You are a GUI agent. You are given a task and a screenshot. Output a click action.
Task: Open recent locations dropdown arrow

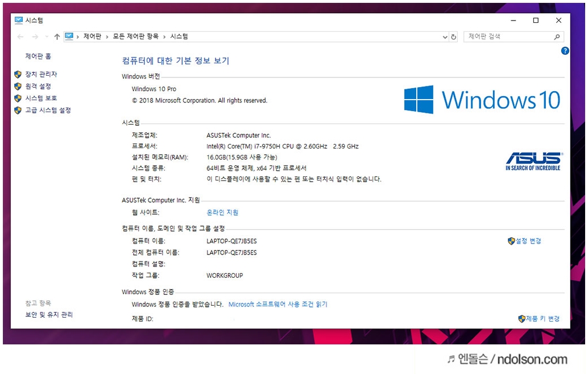pyautogui.click(x=47, y=37)
